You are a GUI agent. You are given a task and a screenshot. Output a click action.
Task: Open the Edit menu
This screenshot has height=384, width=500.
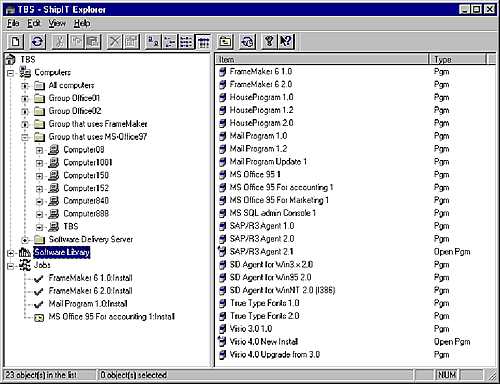click(34, 23)
